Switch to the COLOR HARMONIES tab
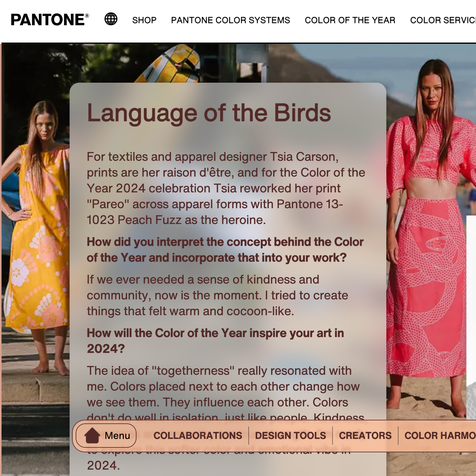This screenshot has height=476, width=476. [440, 435]
